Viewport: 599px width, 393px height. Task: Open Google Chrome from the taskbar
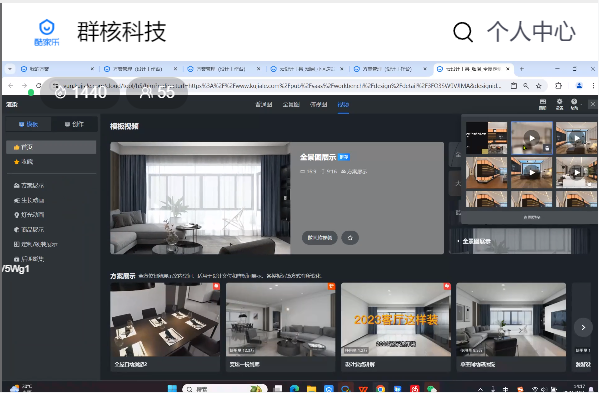(x=380, y=389)
